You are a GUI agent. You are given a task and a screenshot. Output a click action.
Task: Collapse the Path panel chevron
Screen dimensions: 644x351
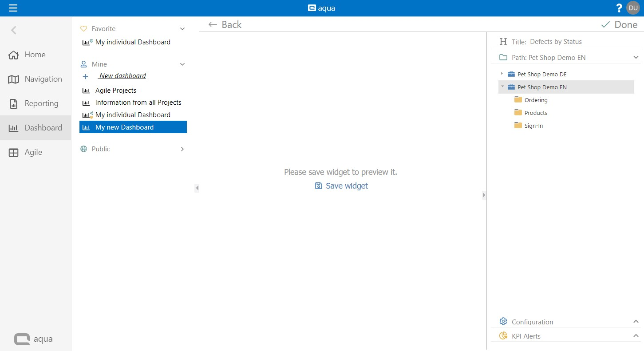[636, 57]
